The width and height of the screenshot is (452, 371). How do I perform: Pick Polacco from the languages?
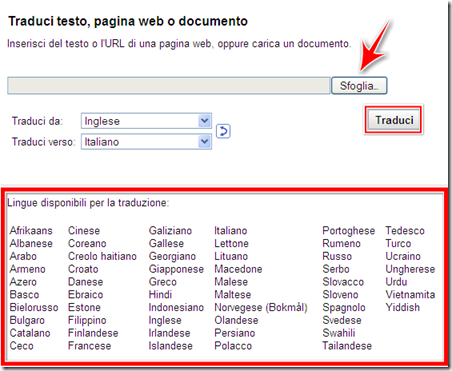pyautogui.click(x=233, y=346)
